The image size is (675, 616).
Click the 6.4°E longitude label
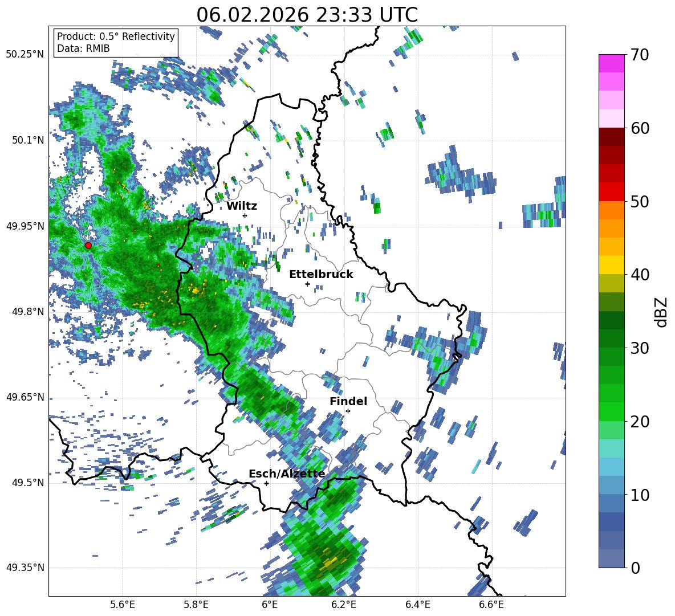417,605
